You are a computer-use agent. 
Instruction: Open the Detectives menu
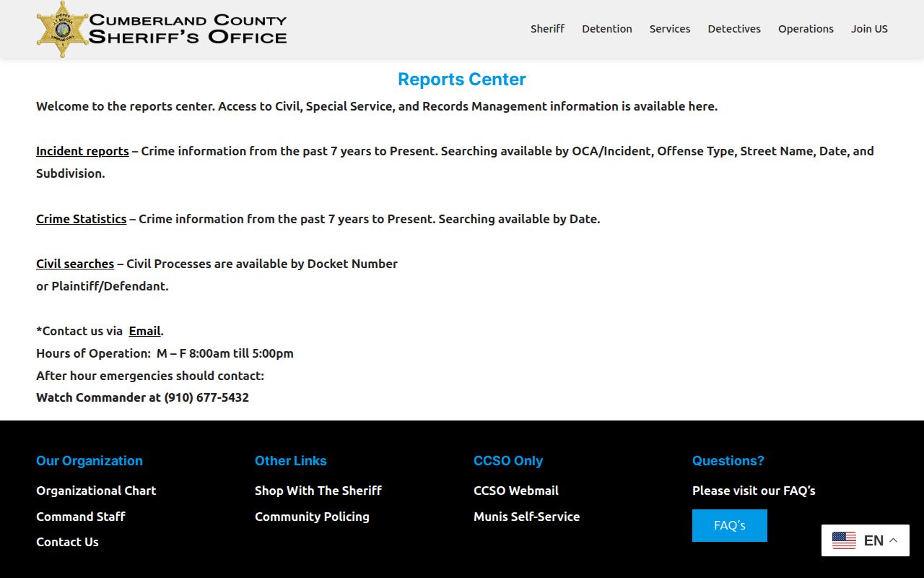(734, 29)
